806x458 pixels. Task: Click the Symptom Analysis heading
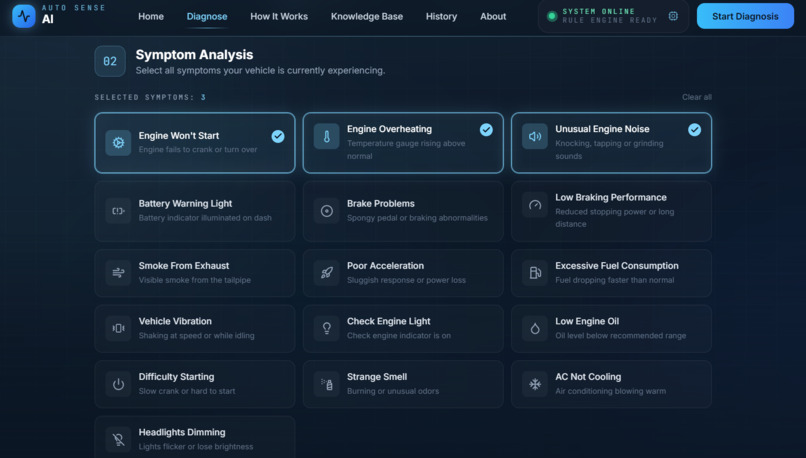point(194,54)
